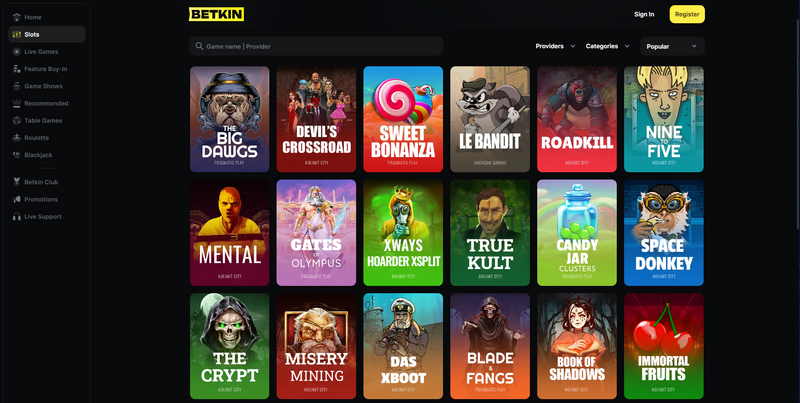The width and height of the screenshot is (800, 403).
Task: Open the Popular sort dropdown
Action: click(672, 46)
